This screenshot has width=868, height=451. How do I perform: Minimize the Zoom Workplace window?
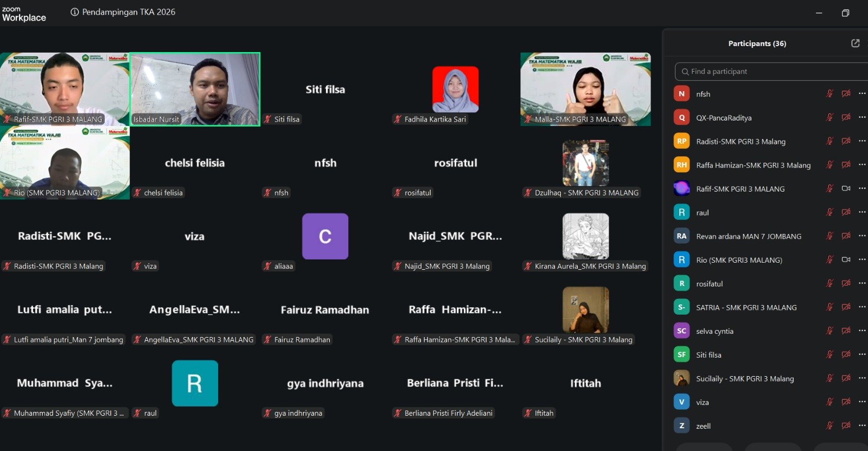819,12
